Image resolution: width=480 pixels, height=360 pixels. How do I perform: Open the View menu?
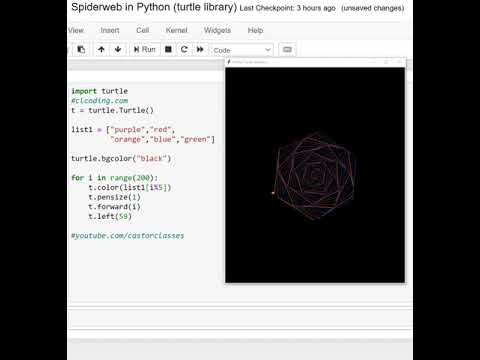point(76,30)
